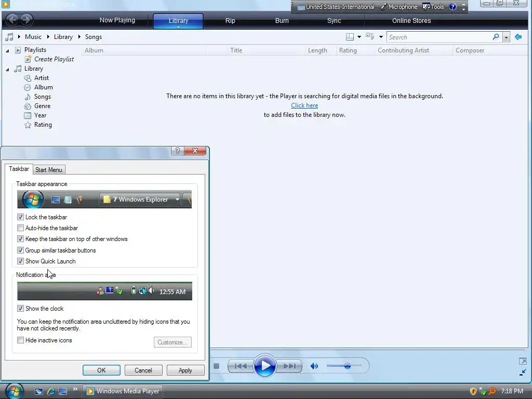Screen dimensions: 532x399
Task: Confirm the dialog with OK
Action: point(101,370)
